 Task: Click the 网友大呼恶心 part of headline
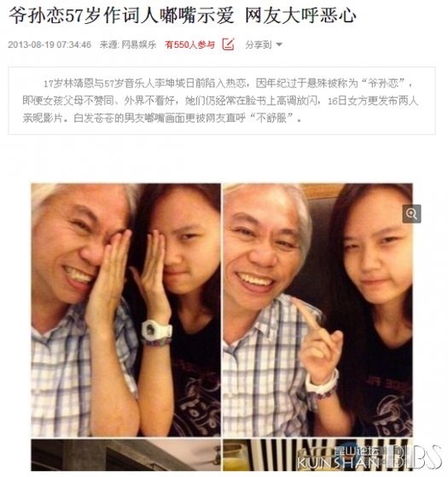click(x=300, y=15)
